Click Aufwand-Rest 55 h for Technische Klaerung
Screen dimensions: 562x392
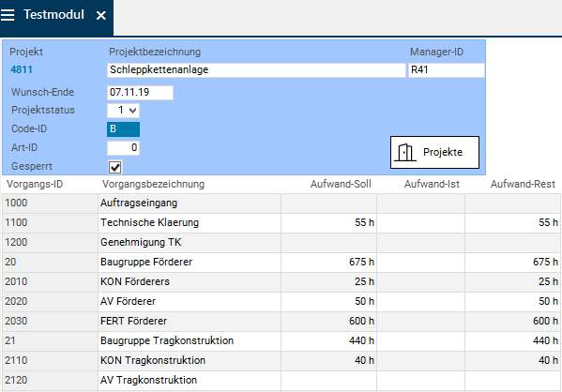click(512, 223)
